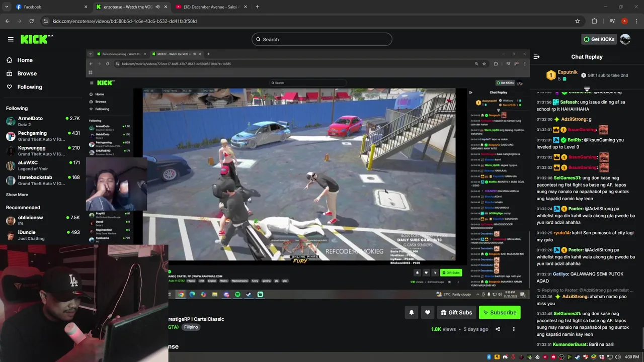This screenshot has width=644, height=362.
Task: Click the green Subscribe button
Action: click(500, 312)
